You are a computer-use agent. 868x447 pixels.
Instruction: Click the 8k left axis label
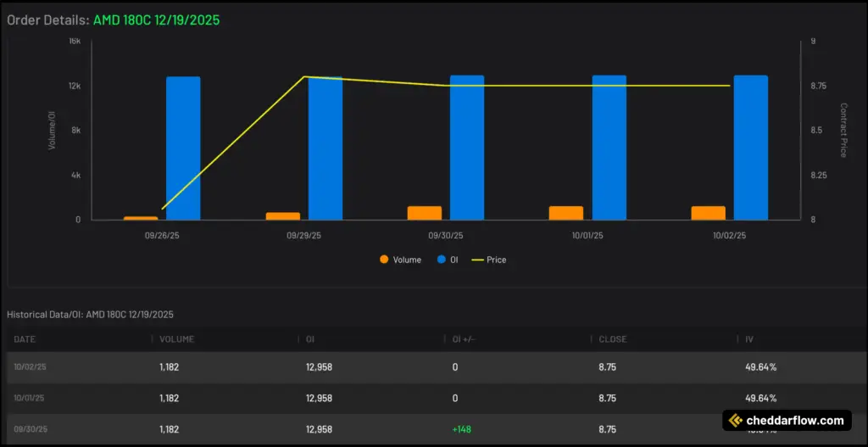76,131
